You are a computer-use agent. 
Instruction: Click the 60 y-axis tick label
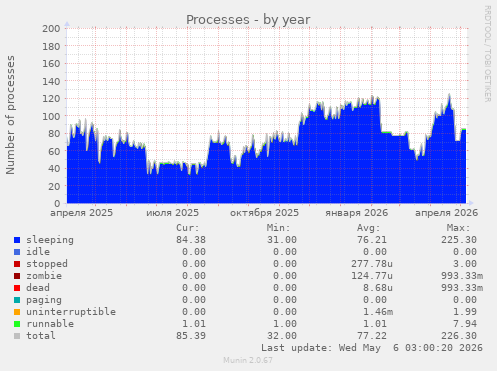54,151
